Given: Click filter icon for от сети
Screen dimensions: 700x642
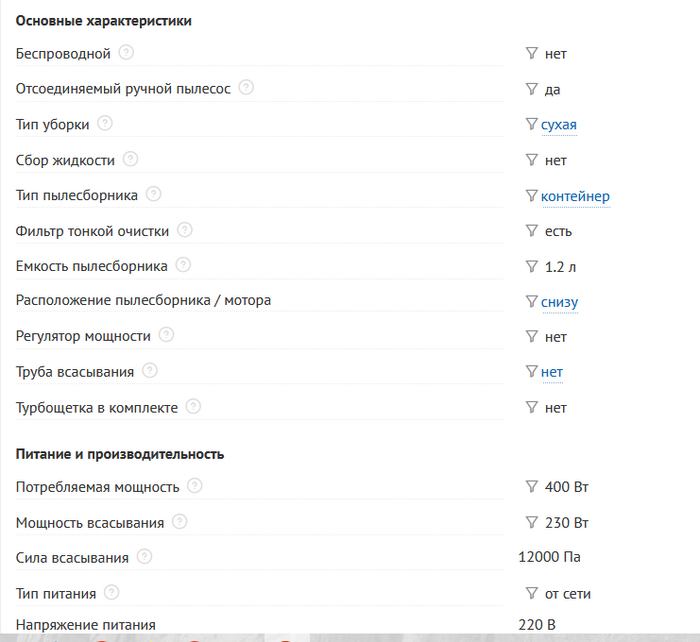Looking at the screenshot, I should [532, 593].
